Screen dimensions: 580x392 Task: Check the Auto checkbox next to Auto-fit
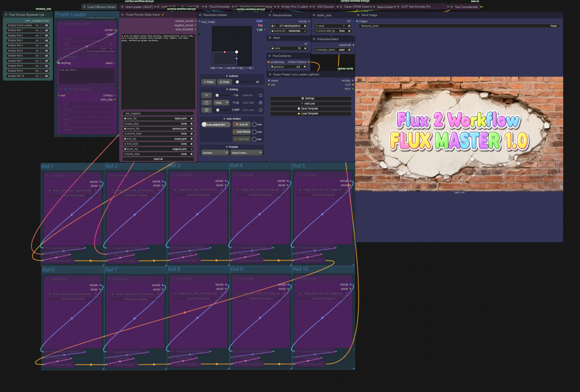click(x=254, y=124)
